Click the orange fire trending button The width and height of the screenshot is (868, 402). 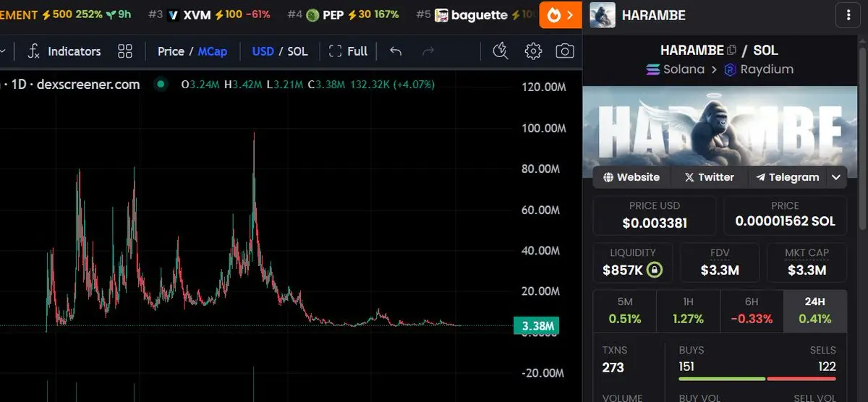click(x=561, y=15)
